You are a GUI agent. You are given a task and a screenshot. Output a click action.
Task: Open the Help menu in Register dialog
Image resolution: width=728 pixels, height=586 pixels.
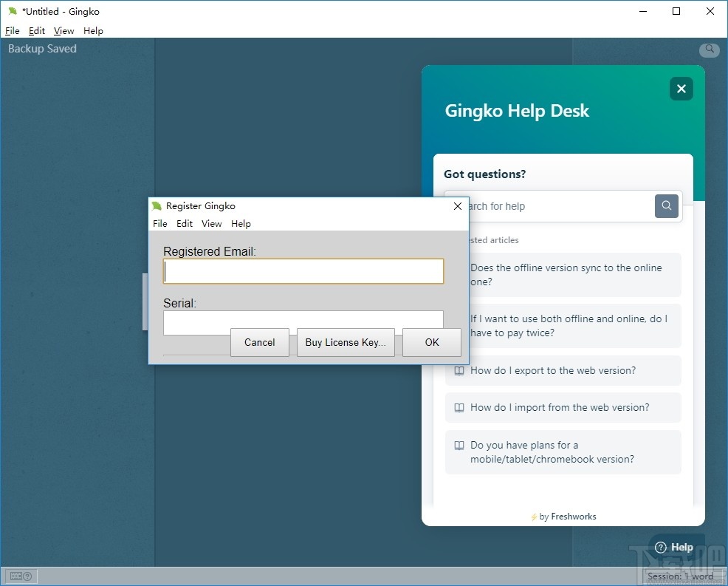[241, 224]
